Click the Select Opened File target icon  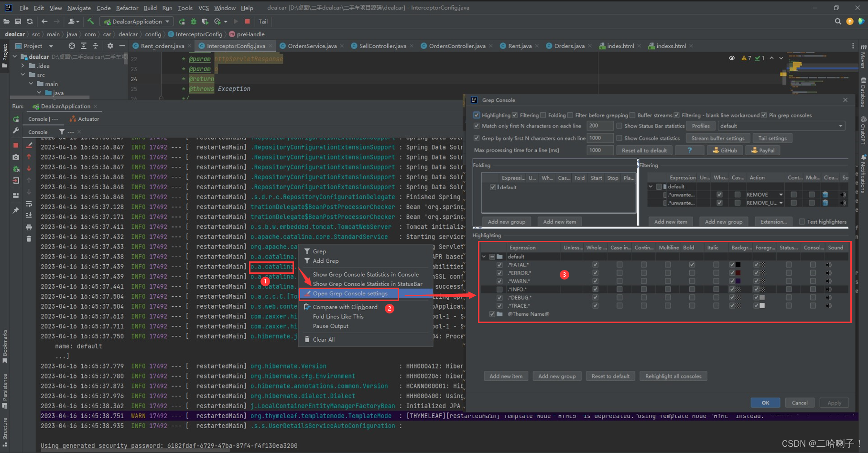coord(72,46)
